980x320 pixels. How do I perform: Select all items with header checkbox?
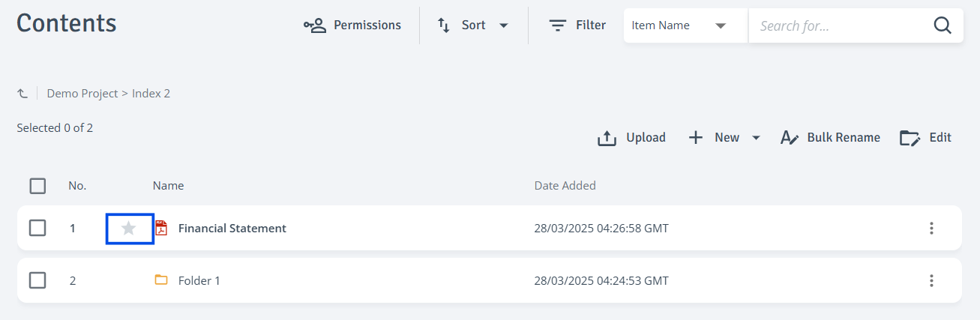click(x=37, y=186)
